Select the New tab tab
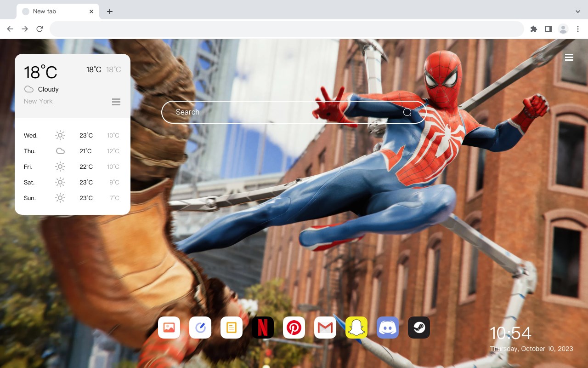This screenshot has height=368, width=588. (58, 11)
